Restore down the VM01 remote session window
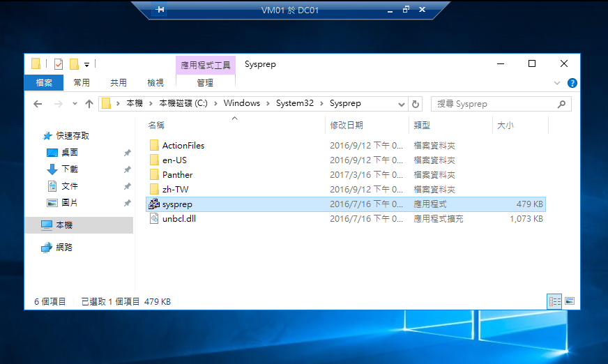The width and height of the screenshot is (608, 364). (x=406, y=9)
